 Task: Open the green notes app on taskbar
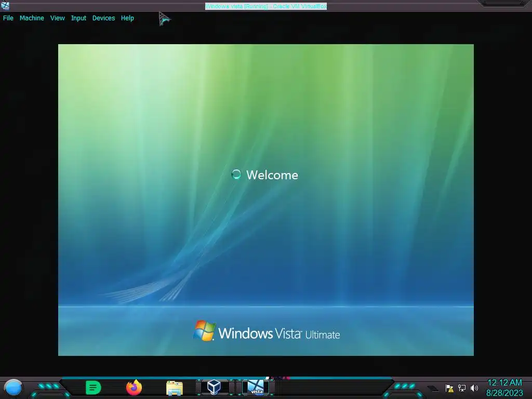pos(93,388)
